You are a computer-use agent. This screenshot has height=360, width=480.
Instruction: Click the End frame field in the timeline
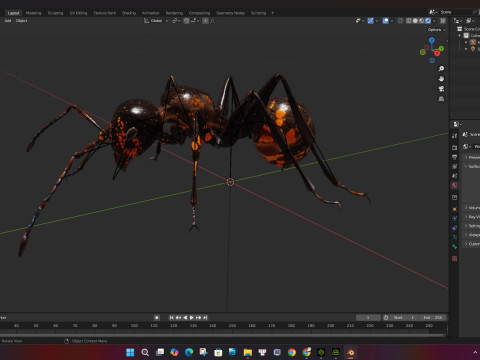(433, 318)
